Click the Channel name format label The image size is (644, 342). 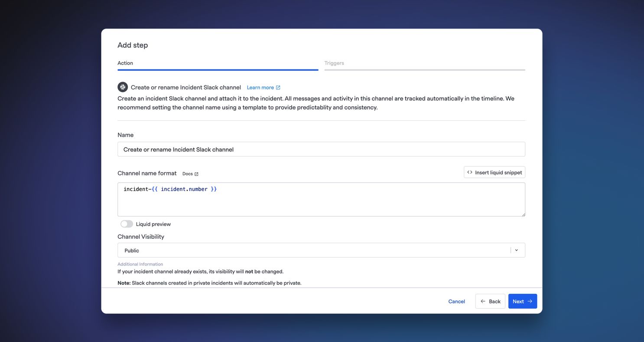(x=147, y=173)
